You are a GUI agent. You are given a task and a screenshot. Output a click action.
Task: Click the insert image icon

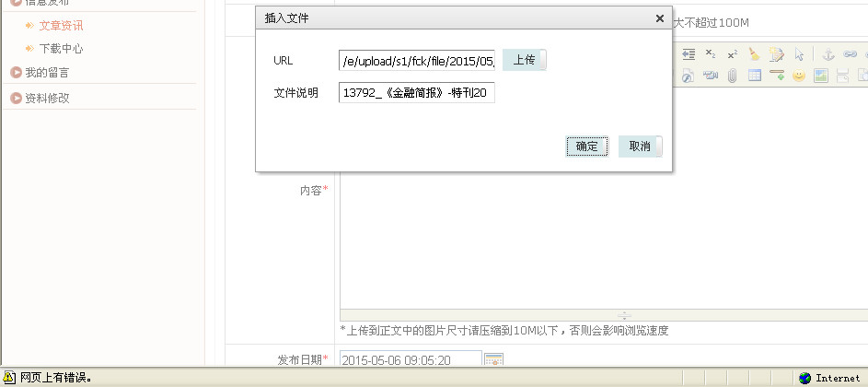tap(821, 76)
